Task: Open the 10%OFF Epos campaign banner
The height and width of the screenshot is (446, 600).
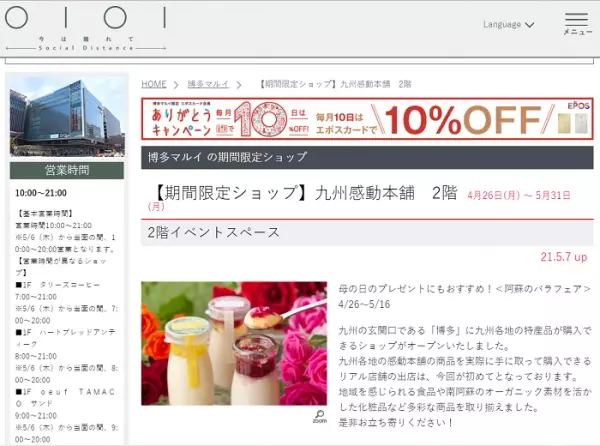Action: click(367, 119)
